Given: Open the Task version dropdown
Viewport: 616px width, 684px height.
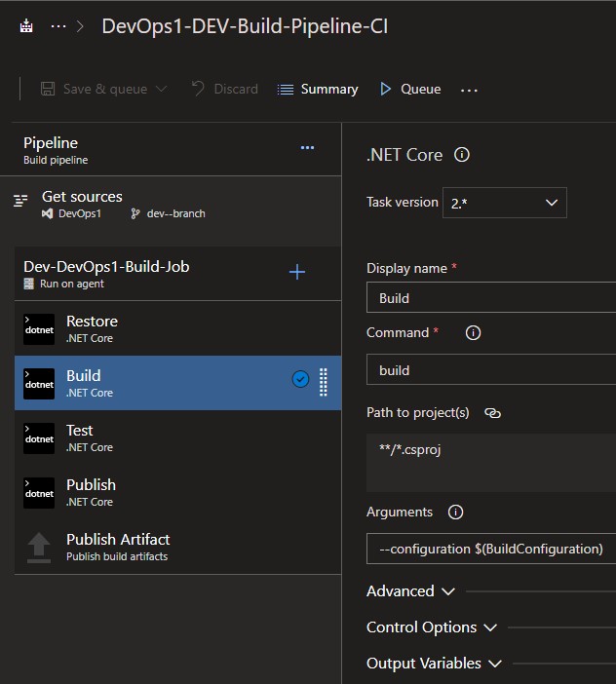Looking at the screenshot, I should (505, 203).
